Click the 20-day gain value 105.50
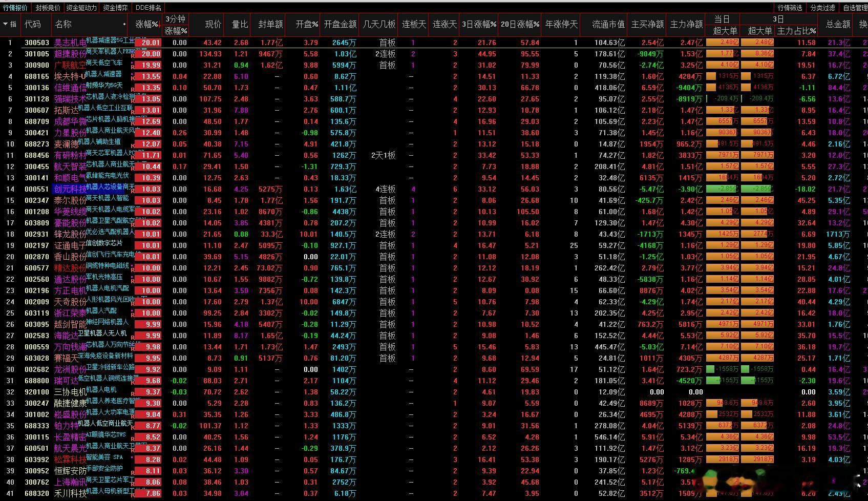 tap(527, 212)
